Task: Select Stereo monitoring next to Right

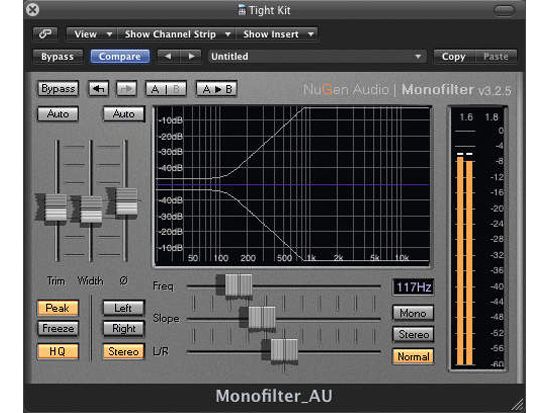Action: point(123,351)
